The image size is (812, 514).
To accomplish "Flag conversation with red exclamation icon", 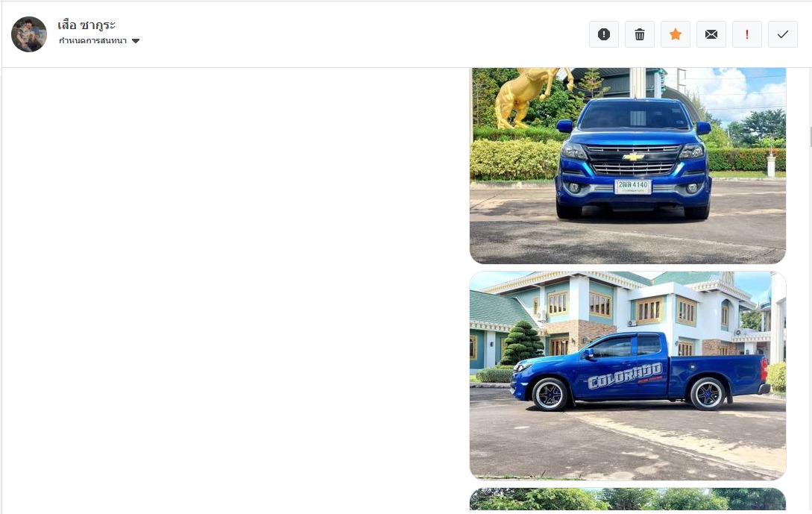I will point(746,34).
